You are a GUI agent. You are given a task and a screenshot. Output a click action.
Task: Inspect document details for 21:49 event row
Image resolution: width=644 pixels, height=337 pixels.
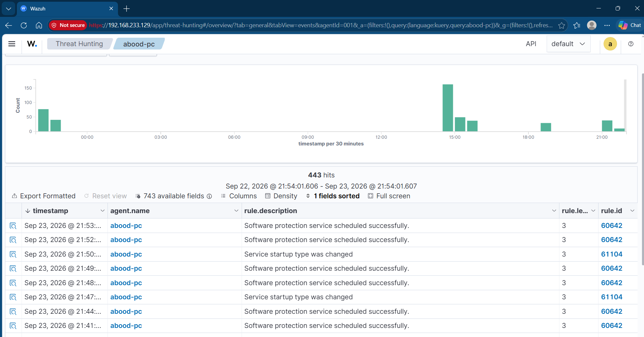pos(13,268)
